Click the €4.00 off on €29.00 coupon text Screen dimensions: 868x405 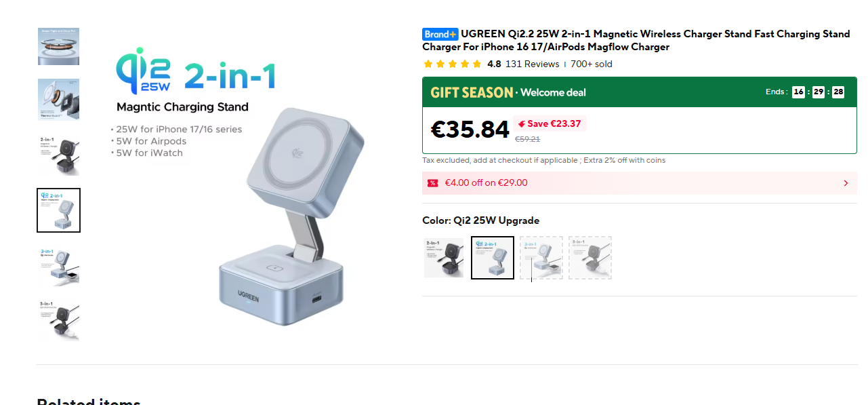486,183
